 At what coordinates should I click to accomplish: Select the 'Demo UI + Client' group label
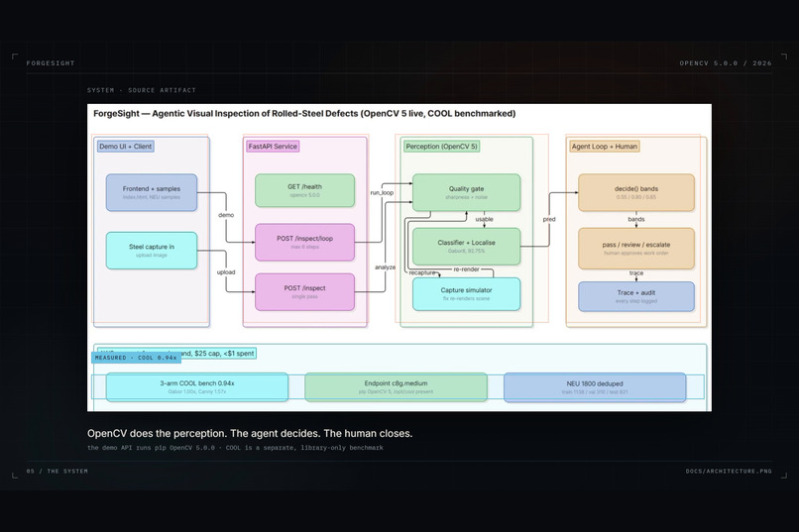pyautogui.click(x=125, y=146)
